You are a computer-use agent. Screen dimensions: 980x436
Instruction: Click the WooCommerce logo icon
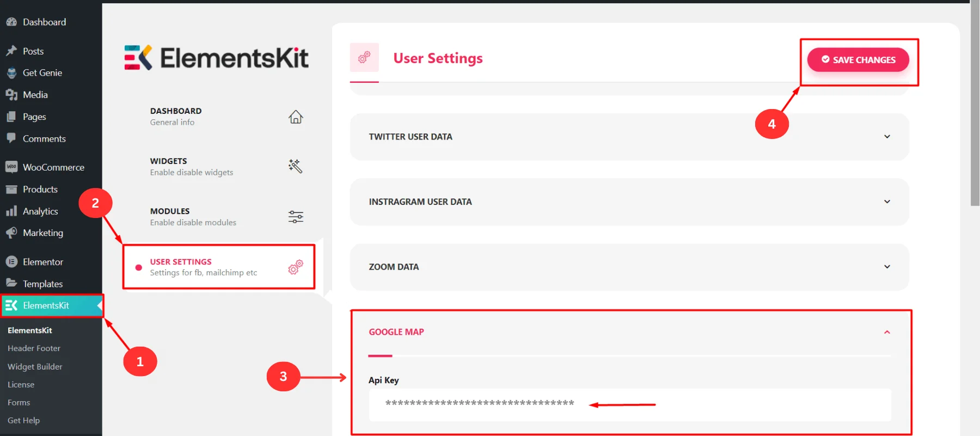pos(11,167)
